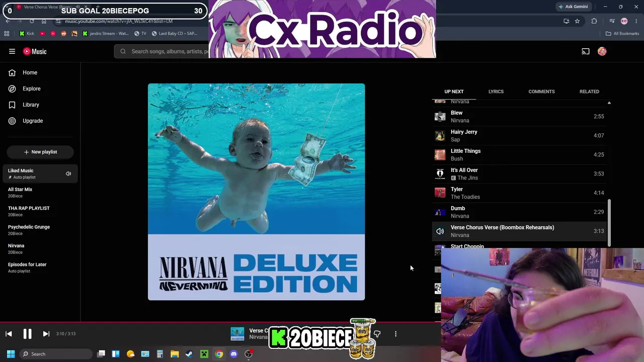644x362 pixels.
Task: Open the Windows Start menu
Action: click(x=11, y=354)
